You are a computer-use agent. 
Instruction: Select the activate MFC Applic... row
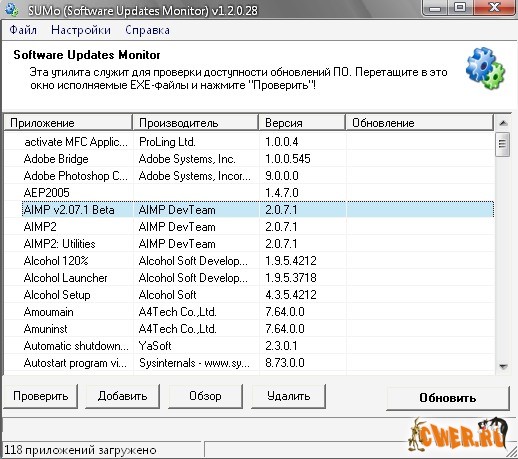[249, 142]
